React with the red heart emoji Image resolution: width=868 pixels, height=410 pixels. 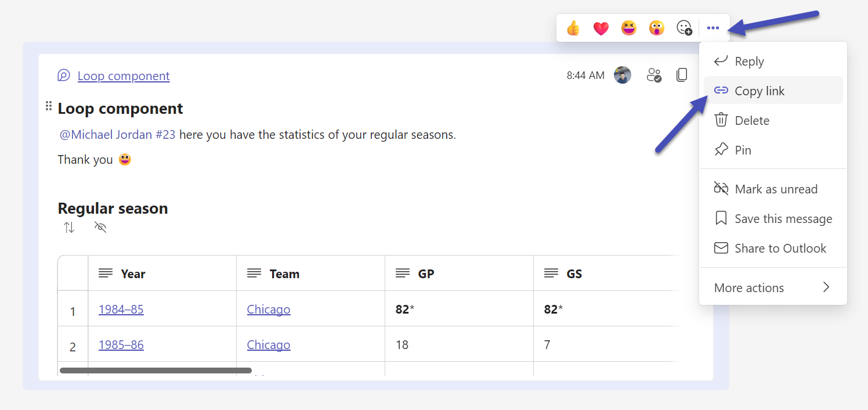[601, 28]
